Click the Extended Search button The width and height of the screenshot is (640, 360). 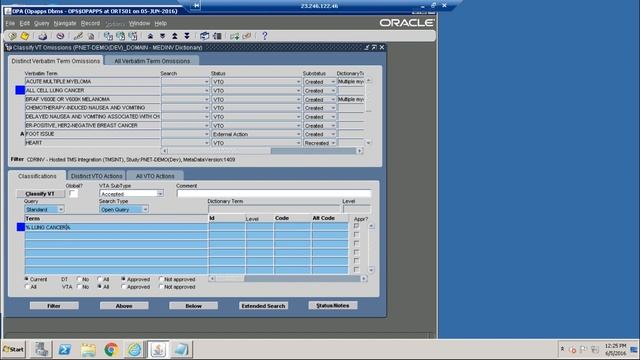click(263, 306)
